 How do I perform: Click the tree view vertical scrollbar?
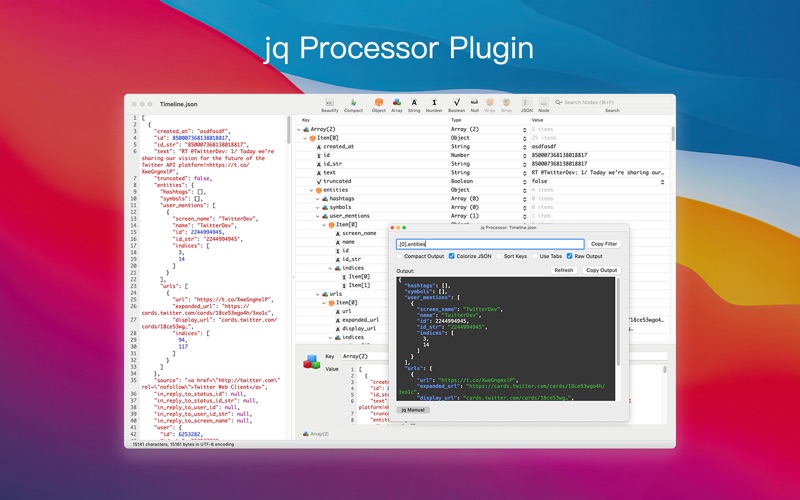coord(673,134)
